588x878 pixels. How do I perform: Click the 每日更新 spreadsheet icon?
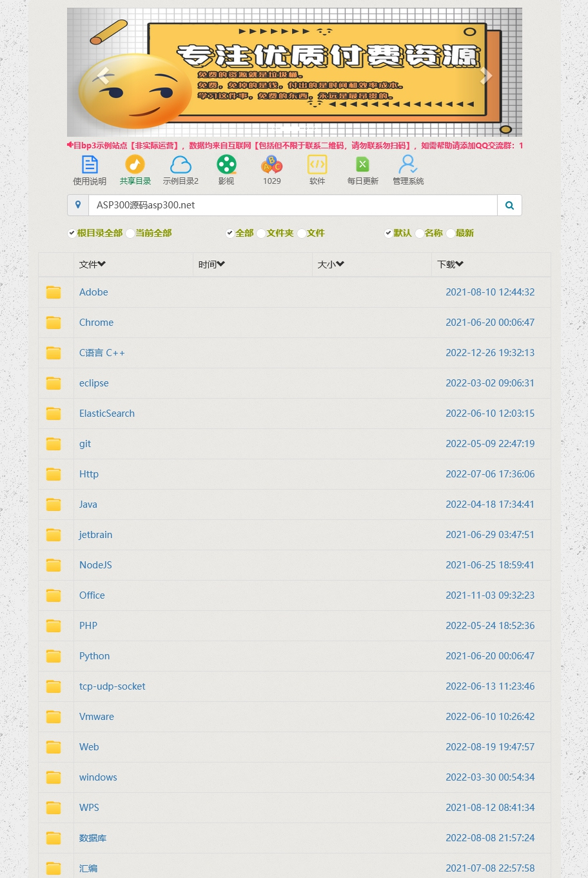coord(362,165)
